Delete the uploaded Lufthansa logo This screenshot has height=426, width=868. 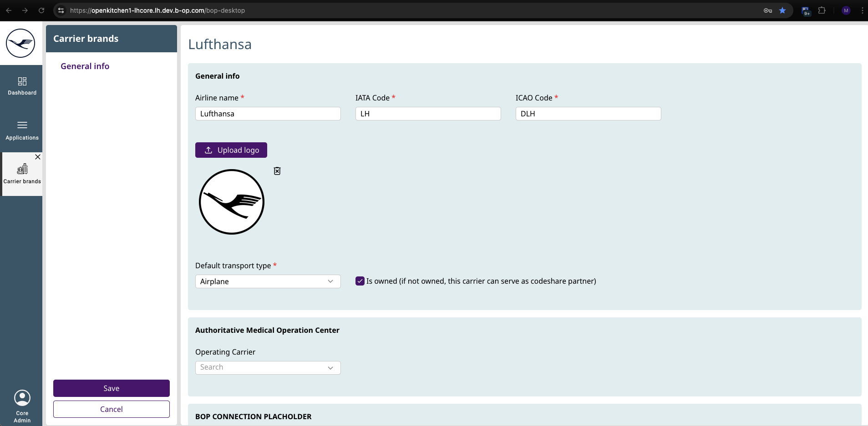click(277, 171)
